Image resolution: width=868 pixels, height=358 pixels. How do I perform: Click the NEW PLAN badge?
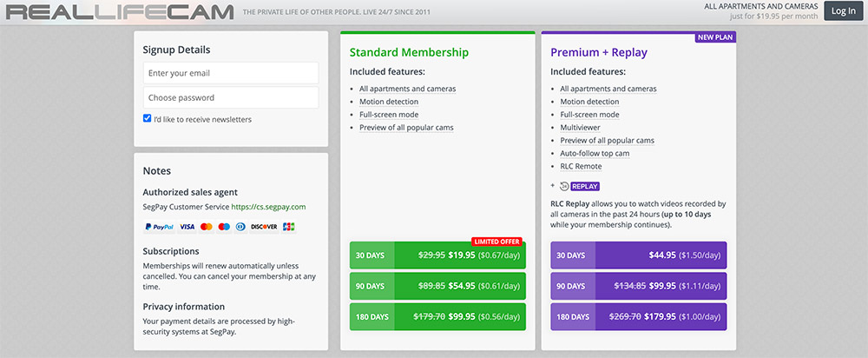click(x=715, y=37)
